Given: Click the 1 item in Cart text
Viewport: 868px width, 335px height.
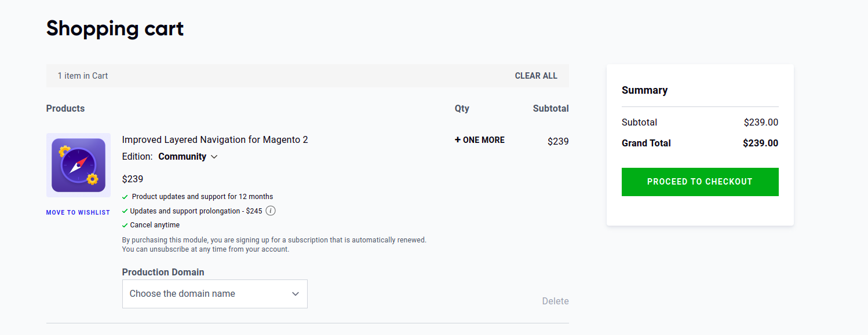Looking at the screenshot, I should coord(83,76).
